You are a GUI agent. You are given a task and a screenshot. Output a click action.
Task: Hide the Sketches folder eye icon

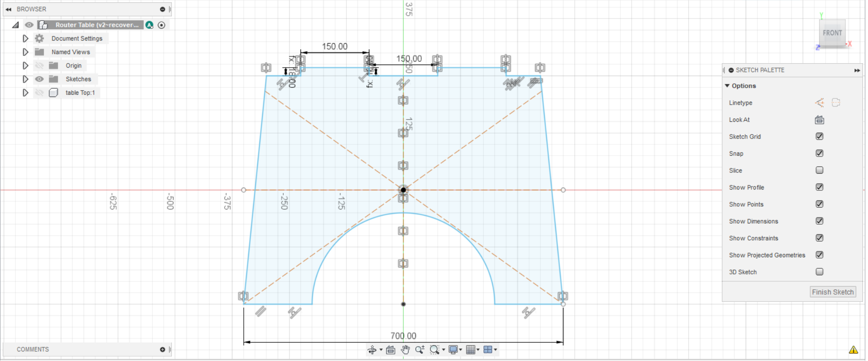pyautogui.click(x=40, y=79)
